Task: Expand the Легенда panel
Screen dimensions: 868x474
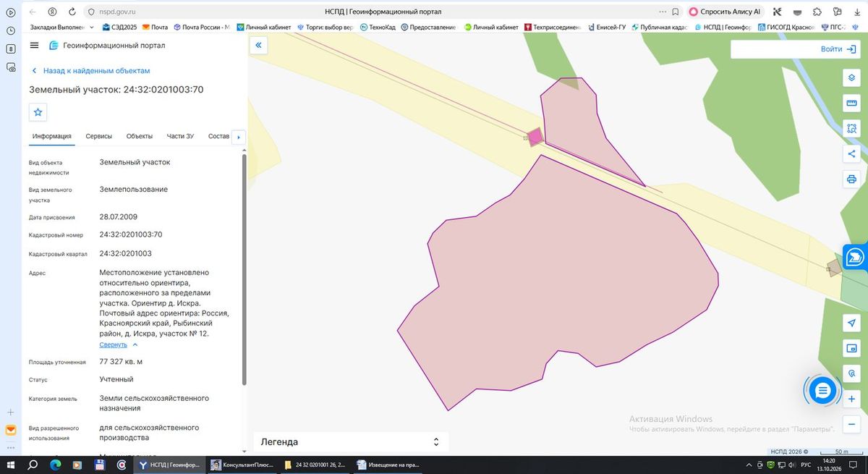Action: (351, 442)
